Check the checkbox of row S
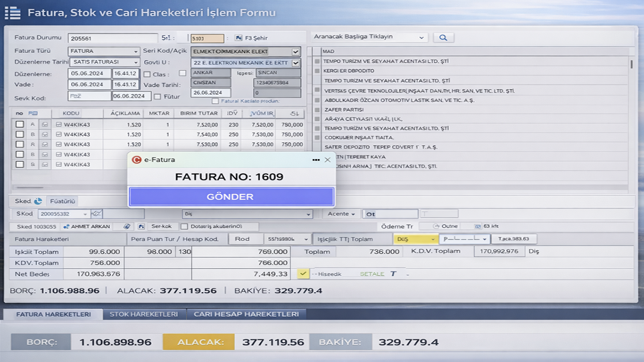Image resolution: width=644 pixels, height=362 pixels. tap(19, 165)
